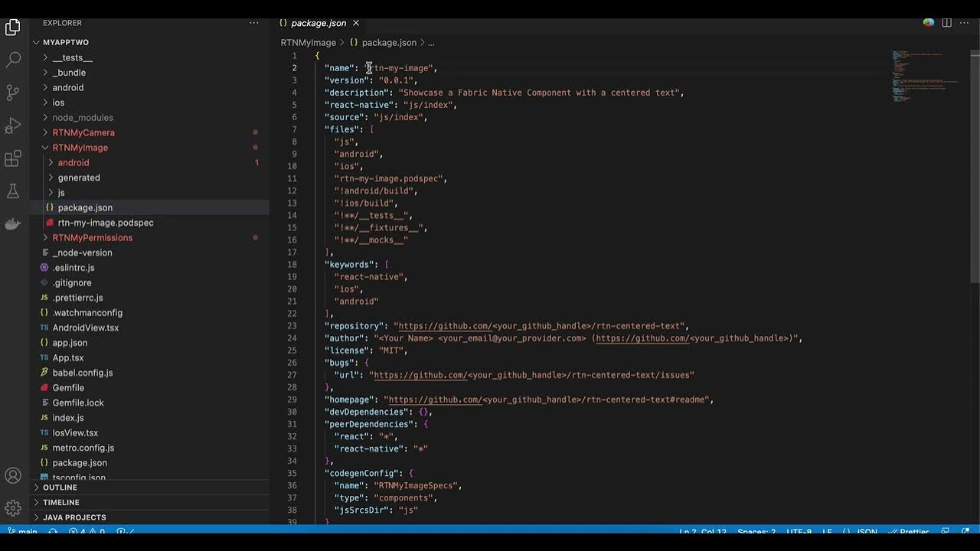The image size is (980, 551).
Task: Open the Testing flask view
Action: [13, 191]
